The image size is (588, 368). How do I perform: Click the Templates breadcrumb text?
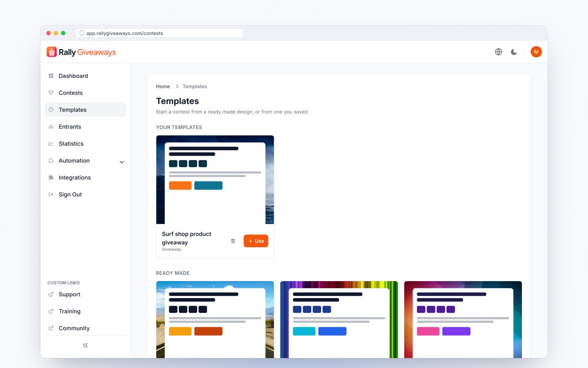(195, 86)
